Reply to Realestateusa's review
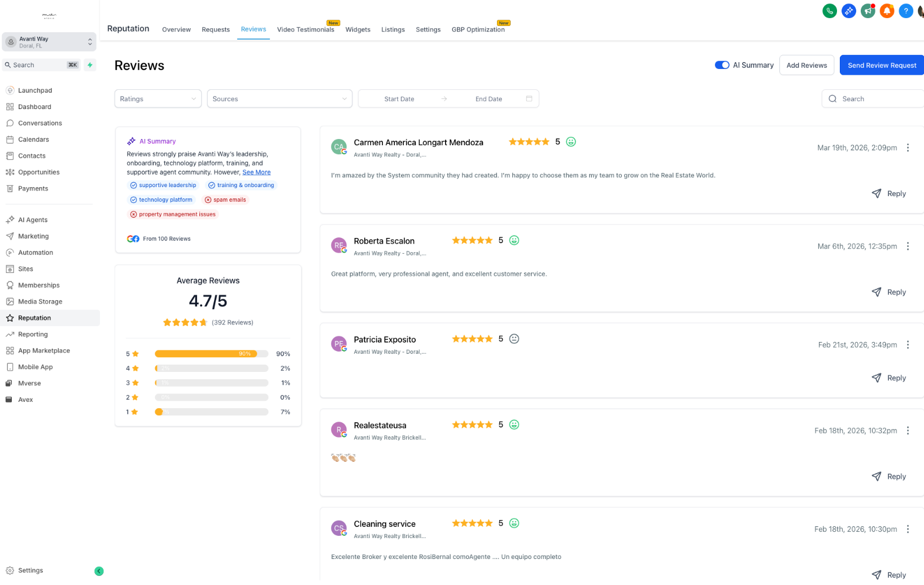 pyautogui.click(x=889, y=476)
